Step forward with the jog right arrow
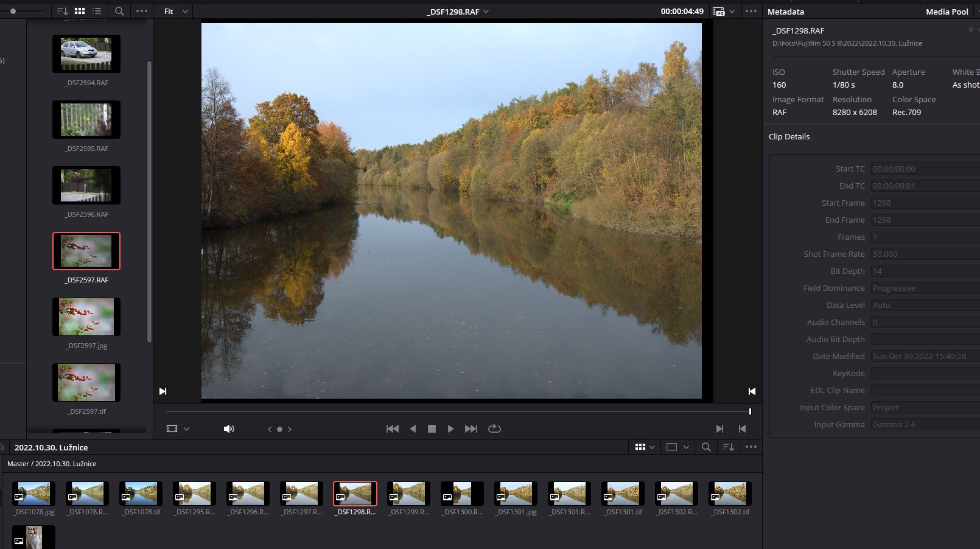Image resolution: width=980 pixels, height=549 pixels. [290, 429]
